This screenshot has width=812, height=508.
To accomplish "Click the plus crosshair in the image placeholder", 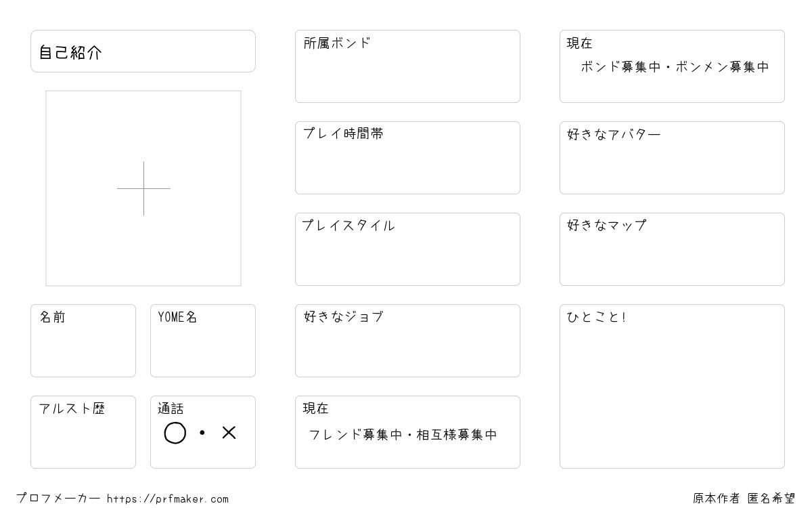I will point(143,188).
